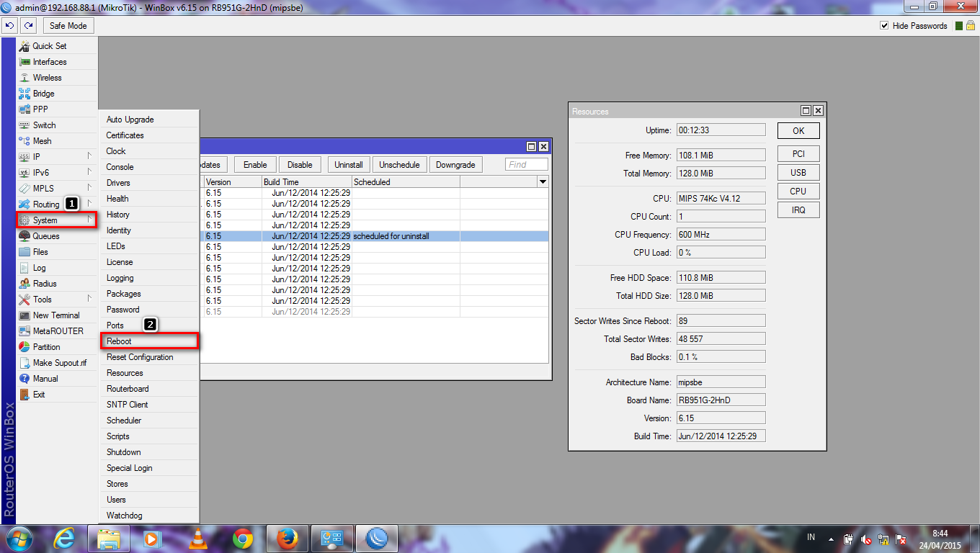Screen dimensions: 980x553
Task: Click the CPU Load field in Resources
Action: (720, 251)
